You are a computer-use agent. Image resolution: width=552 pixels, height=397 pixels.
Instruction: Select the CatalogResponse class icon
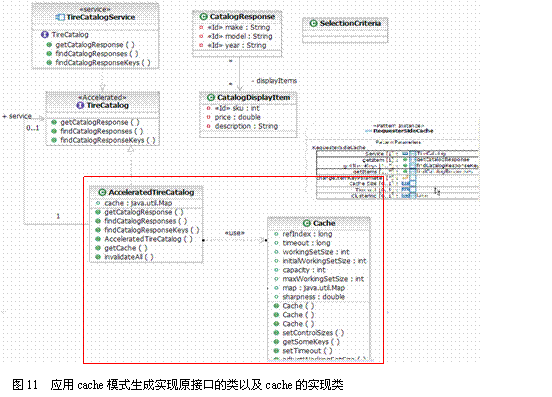click(x=203, y=17)
